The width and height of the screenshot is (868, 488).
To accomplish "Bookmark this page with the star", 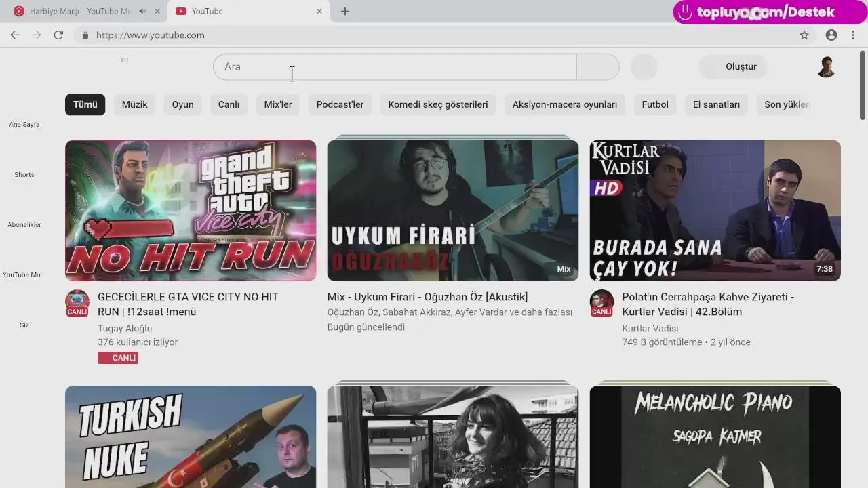I will pyautogui.click(x=804, y=35).
